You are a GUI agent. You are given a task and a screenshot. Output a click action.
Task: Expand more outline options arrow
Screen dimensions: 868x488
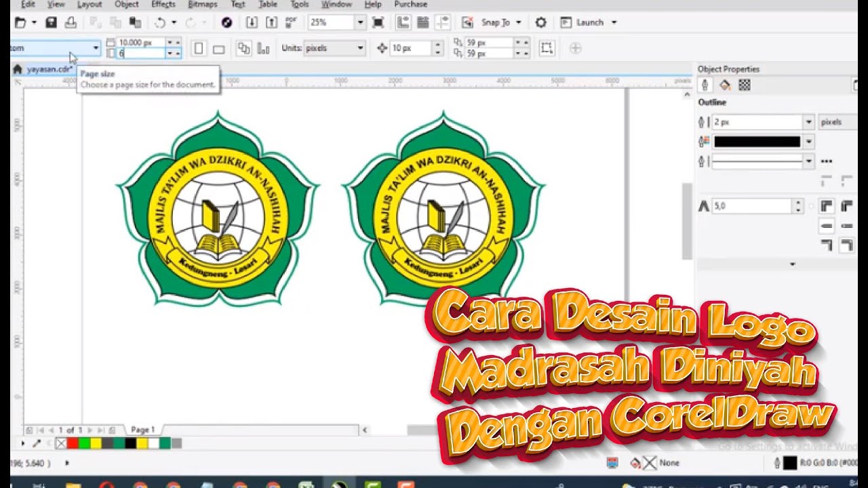[x=792, y=264]
